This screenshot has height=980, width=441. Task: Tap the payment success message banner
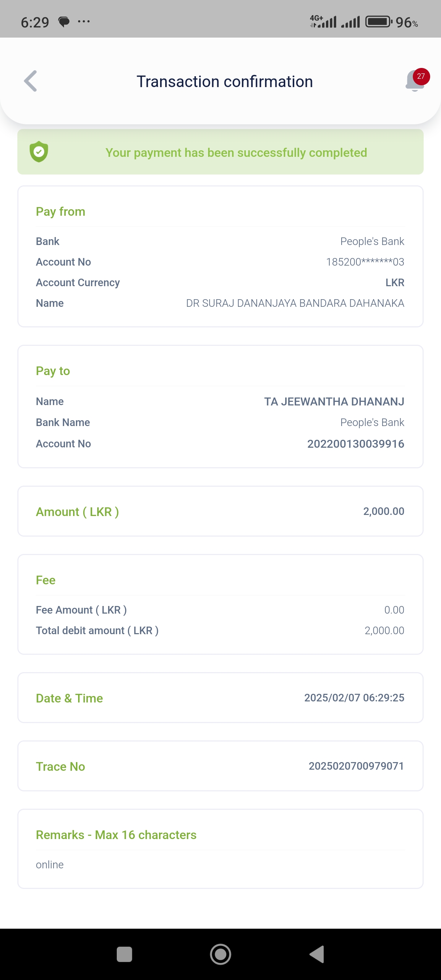pyautogui.click(x=236, y=152)
